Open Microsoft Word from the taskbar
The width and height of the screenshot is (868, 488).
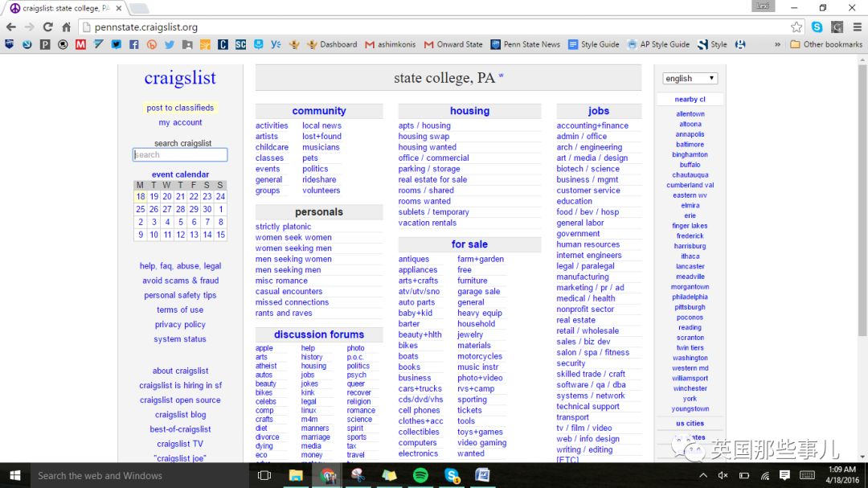click(x=482, y=475)
